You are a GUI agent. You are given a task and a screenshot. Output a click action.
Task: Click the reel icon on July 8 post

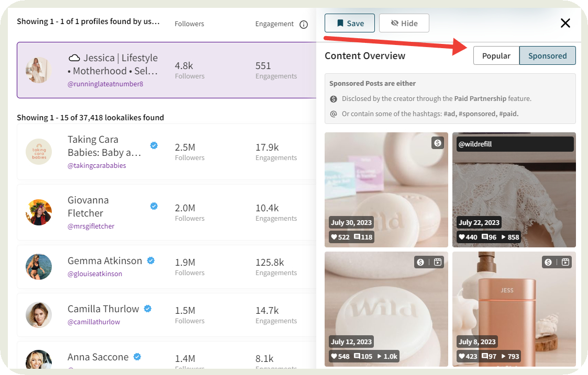(565, 262)
